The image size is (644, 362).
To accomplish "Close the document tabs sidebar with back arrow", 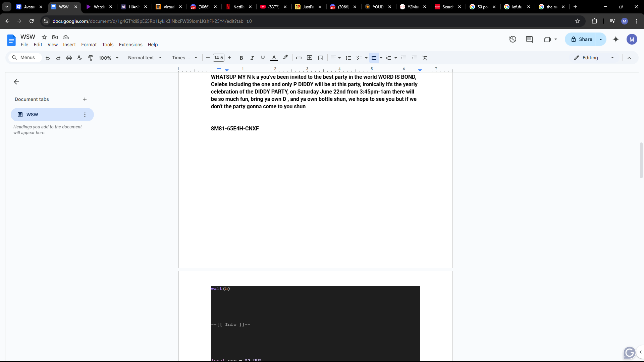I will 16,82.
